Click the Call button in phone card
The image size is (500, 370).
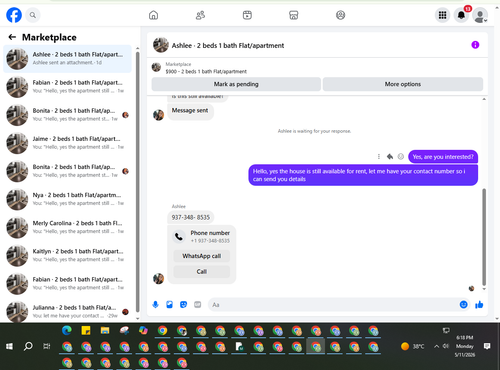pos(202,271)
